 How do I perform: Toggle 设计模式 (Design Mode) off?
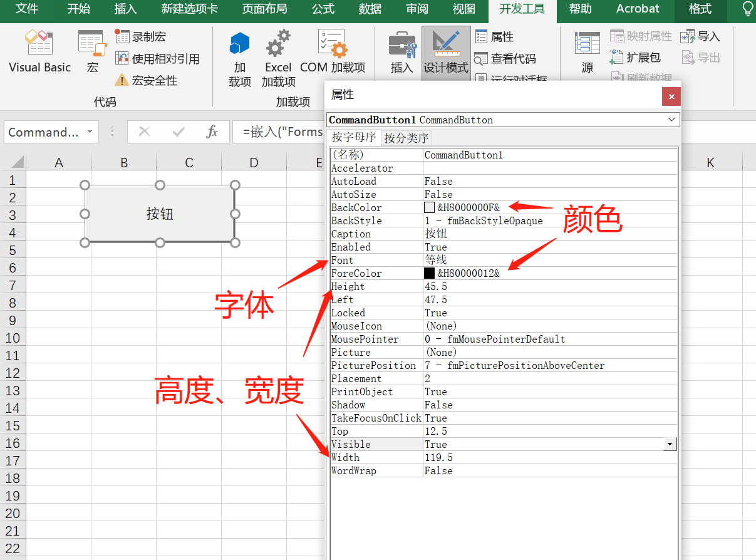tap(445, 53)
